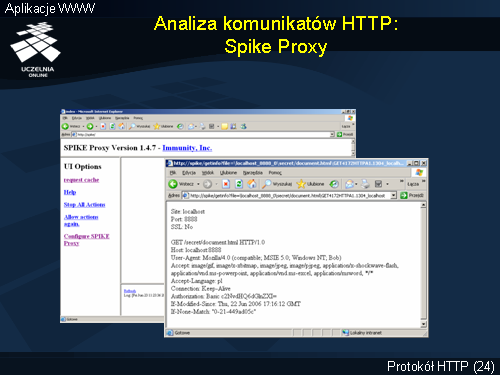Click Stop All Actions link

tap(84, 205)
